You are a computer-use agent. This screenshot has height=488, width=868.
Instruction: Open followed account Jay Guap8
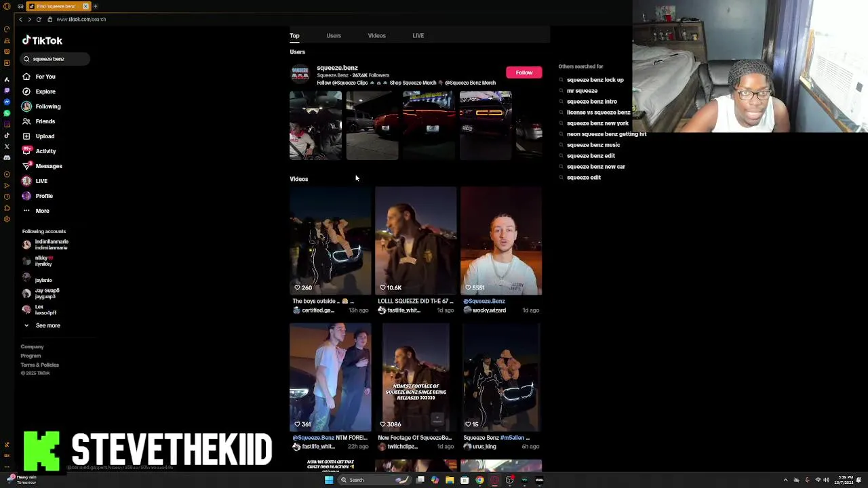pos(41,293)
